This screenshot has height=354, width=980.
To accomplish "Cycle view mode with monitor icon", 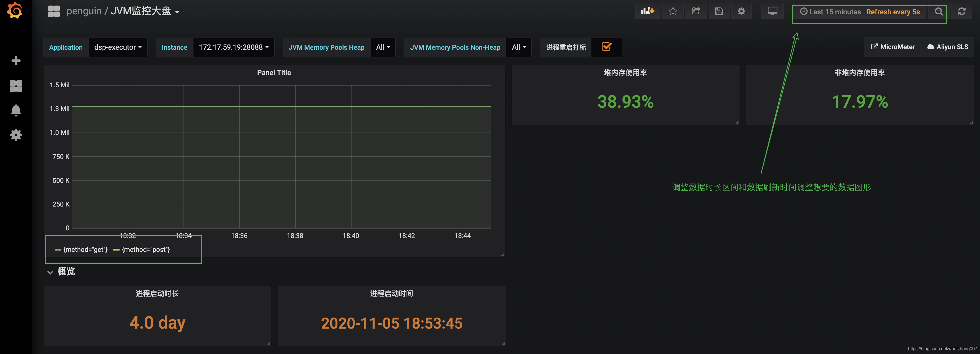I will tap(772, 11).
